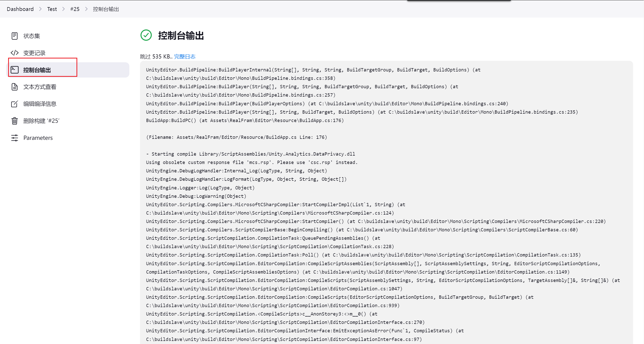Expand the chevron after Dashboard breadcrumb
Image resolution: width=644 pixels, height=344 pixels.
pyautogui.click(x=40, y=9)
